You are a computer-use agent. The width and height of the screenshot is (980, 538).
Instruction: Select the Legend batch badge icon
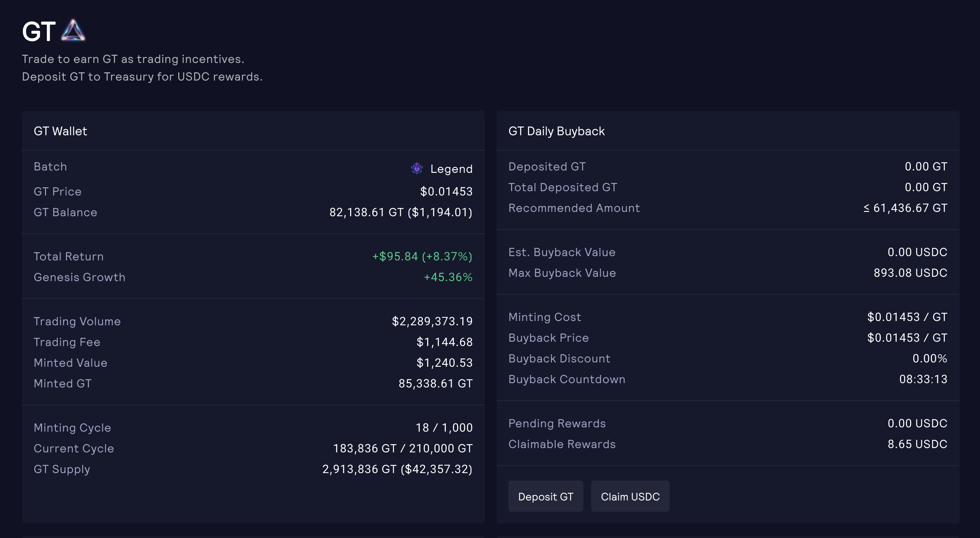coord(416,169)
